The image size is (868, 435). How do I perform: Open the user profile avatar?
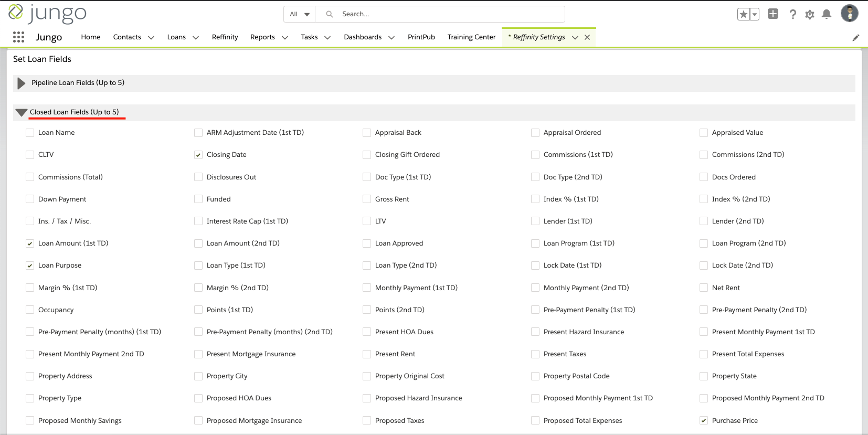point(849,14)
